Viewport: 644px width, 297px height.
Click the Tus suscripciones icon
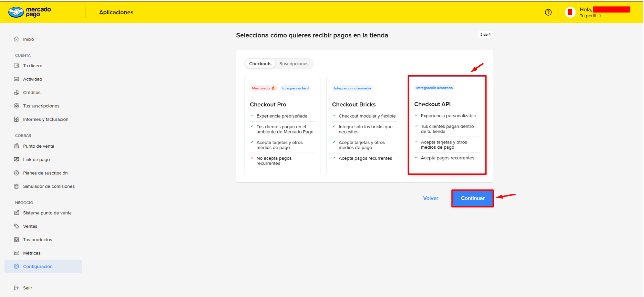pos(16,106)
